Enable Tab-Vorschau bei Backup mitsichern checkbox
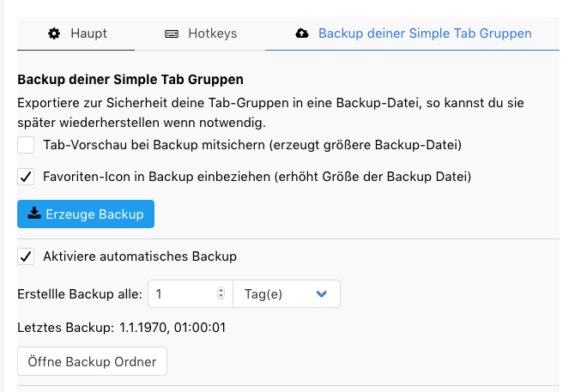 coord(26,144)
